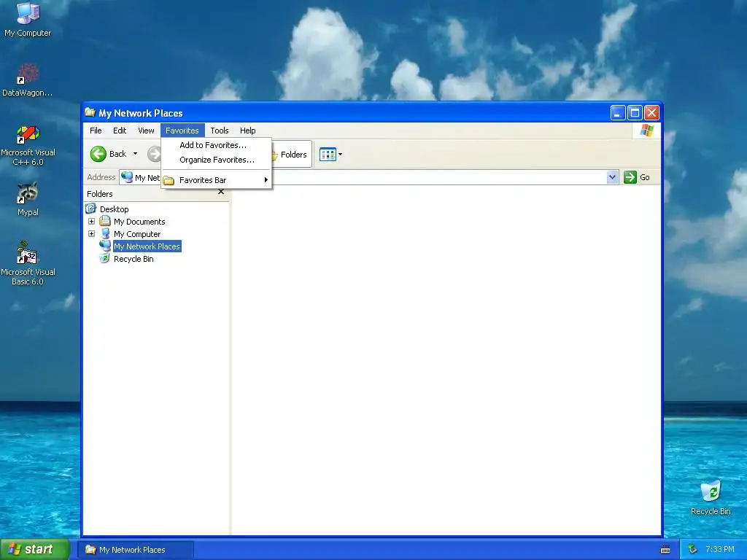This screenshot has width=747, height=560.
Task: Open the Back history dropdown arrow
Action: (x=135, y=154)
